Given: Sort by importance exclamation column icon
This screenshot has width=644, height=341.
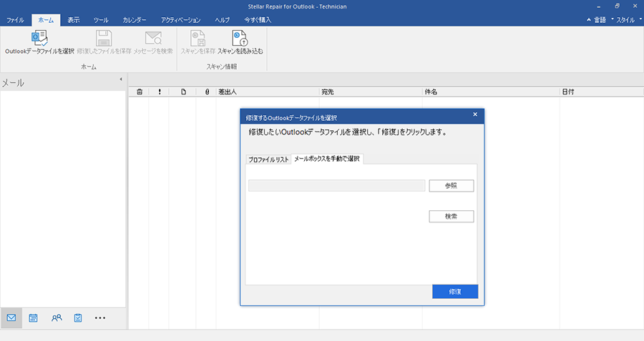Looking at the screenshot, I should tap(160, 92).
